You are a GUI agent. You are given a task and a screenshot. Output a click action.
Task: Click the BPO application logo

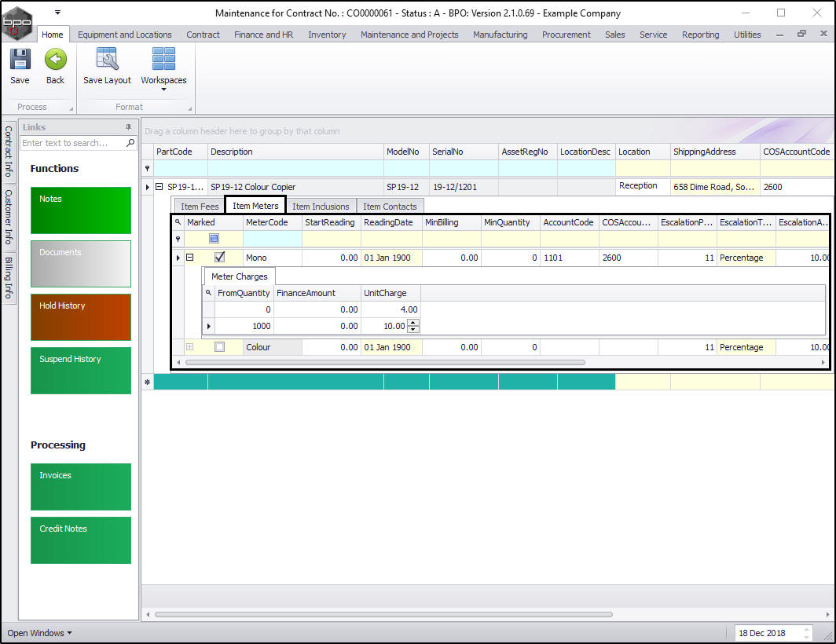point(19,22)
